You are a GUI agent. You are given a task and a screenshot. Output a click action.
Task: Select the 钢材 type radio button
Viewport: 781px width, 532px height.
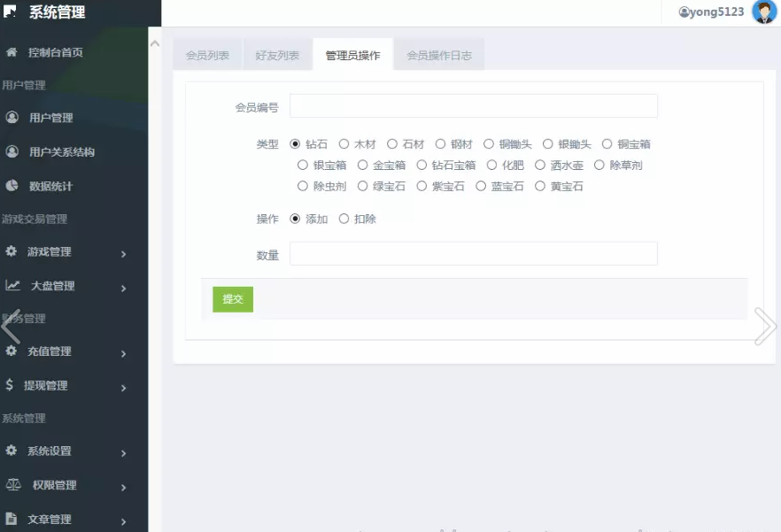click(x=440, y=144)
